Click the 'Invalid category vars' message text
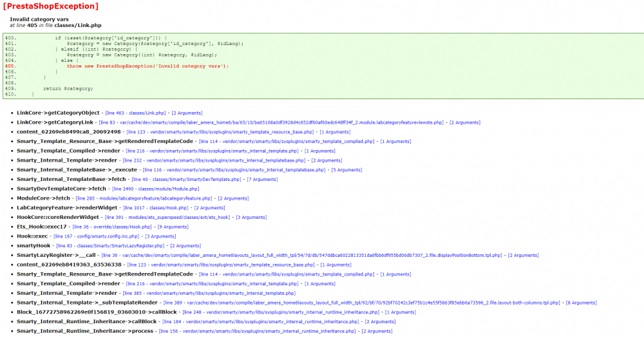The image size is (644, 338). 39,19
